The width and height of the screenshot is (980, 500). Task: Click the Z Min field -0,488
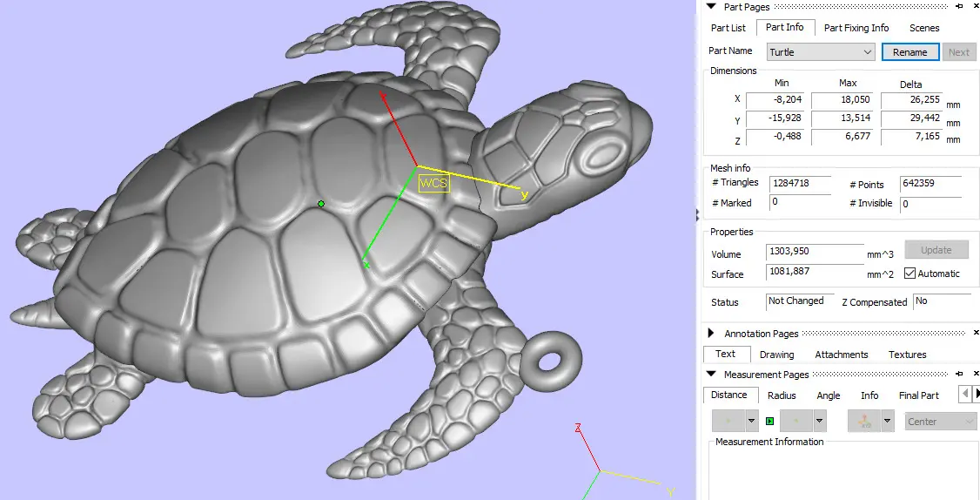(x=775, y=136)
